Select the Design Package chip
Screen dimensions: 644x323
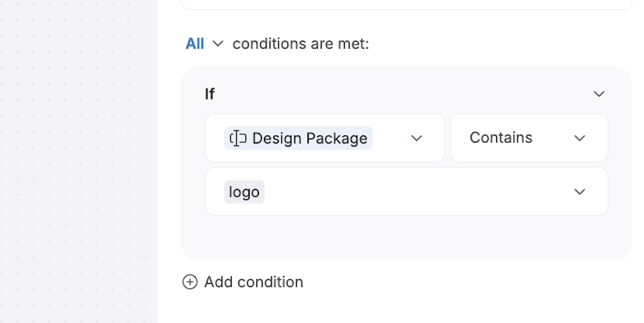298,138
